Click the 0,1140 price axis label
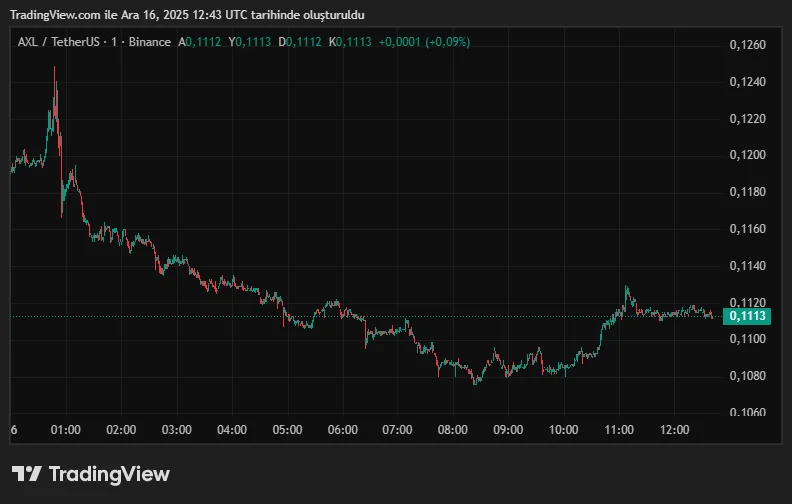This screenshot has height=504, width=792. tap(747, 266)
